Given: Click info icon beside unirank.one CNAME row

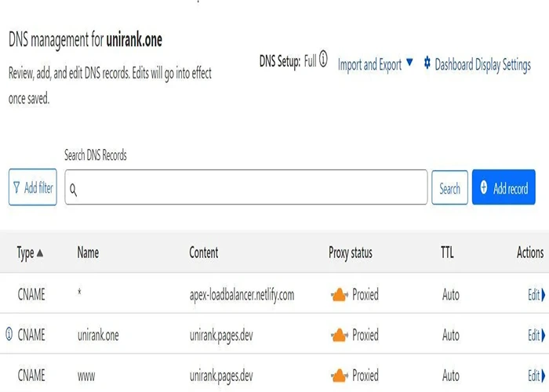Looking at the screenshot, I should point(9,334).
